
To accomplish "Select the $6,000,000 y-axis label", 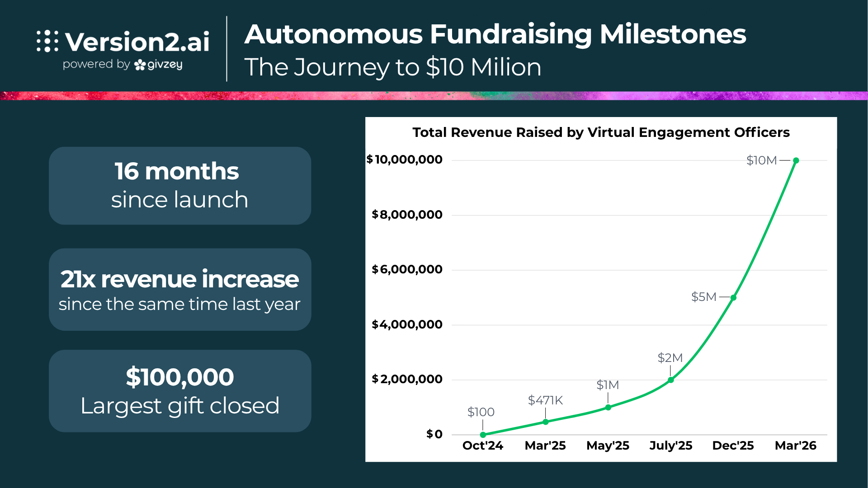I will [x=407, y=270].
